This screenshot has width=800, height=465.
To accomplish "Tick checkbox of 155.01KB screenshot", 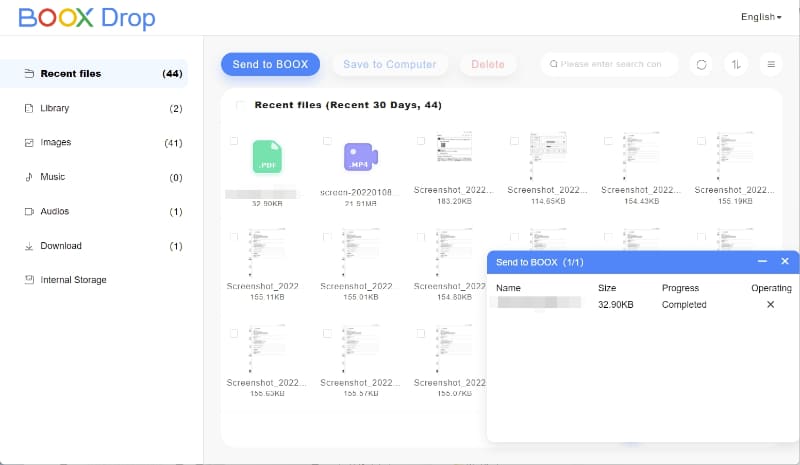I will 328,237.
